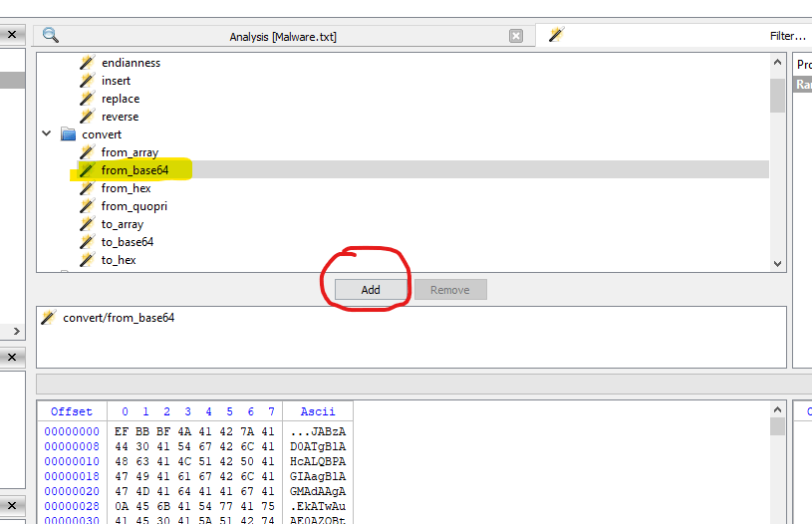The image size is (812, 524).
Task: Switch to the Analysis [Malware.txt] tab
Action: [283, 37]
